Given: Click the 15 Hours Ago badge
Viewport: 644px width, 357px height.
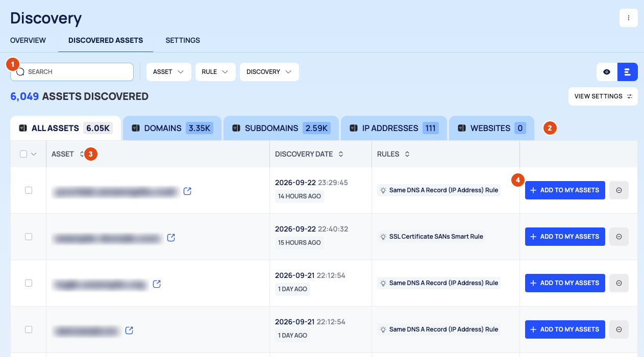Looking at the screenshot, I should point(300,243).
